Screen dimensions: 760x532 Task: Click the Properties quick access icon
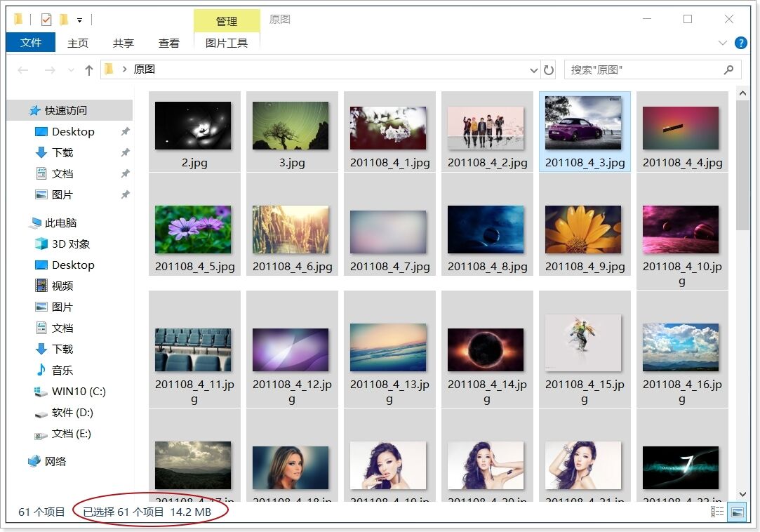coord(46,20)
